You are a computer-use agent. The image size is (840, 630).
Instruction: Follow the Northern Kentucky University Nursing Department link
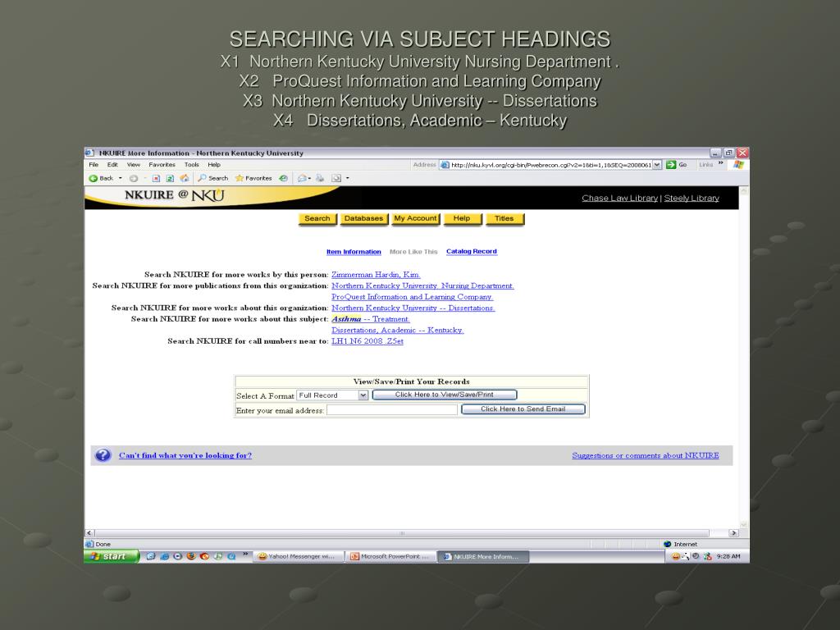422,286
